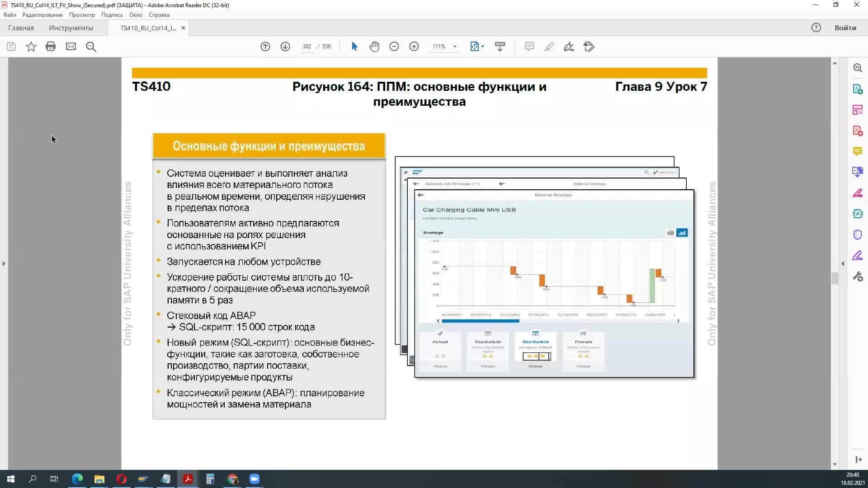This screenshot has height=488, width=868.
Task: Add bookmark with the star icon
Action: 31,47
